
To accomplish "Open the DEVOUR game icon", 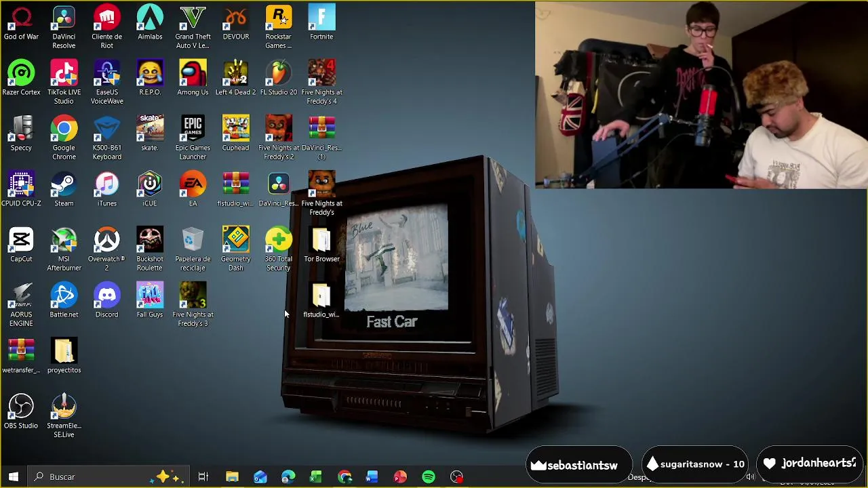I will tap(236, 23).
